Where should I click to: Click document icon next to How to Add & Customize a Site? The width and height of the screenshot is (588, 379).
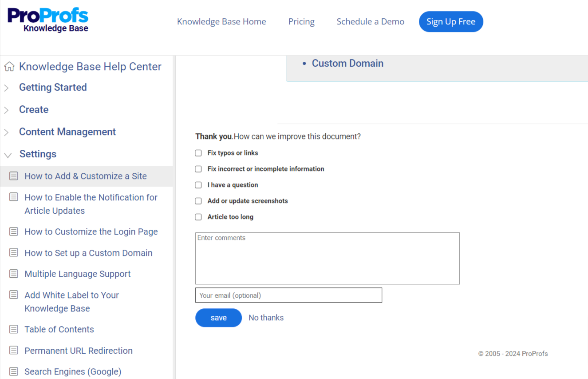(14, 176)
